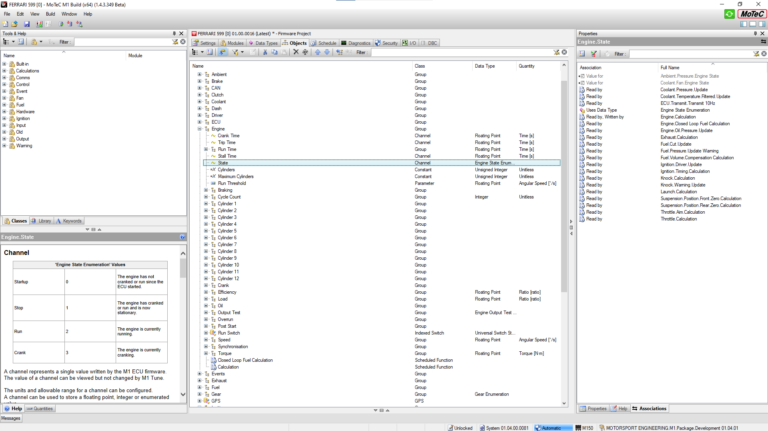Open package icon dropdown in Tools & Help

[41, 42]
